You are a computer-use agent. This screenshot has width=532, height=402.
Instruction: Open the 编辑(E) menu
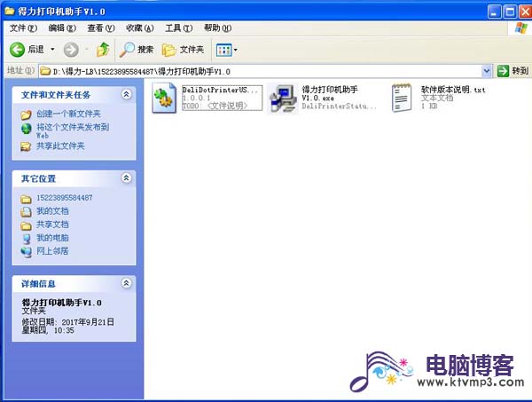(x=62, y=28)
